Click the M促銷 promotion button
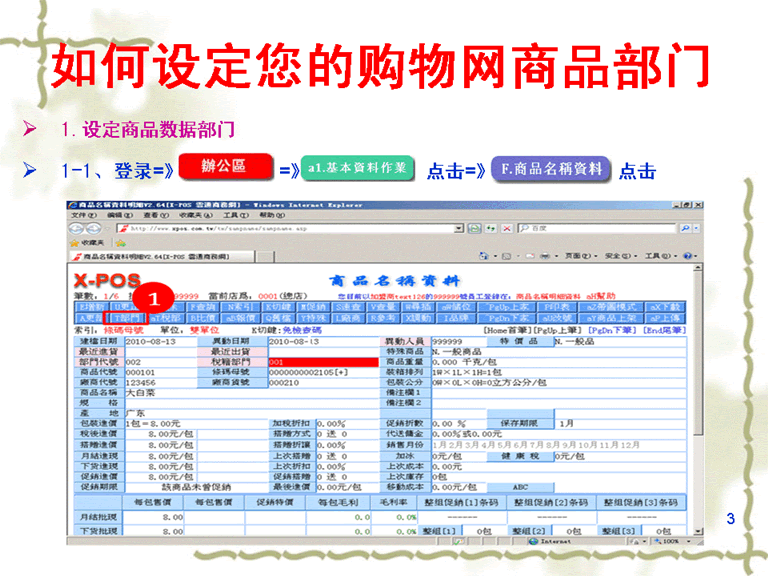 pyautogui.click(x=313, y=307)
